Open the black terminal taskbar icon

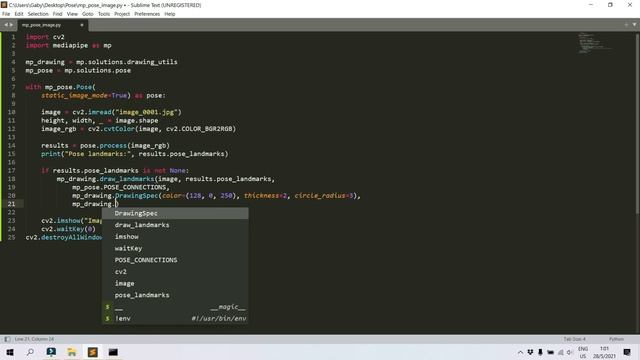pyautogui.click(x=113, y=352)
